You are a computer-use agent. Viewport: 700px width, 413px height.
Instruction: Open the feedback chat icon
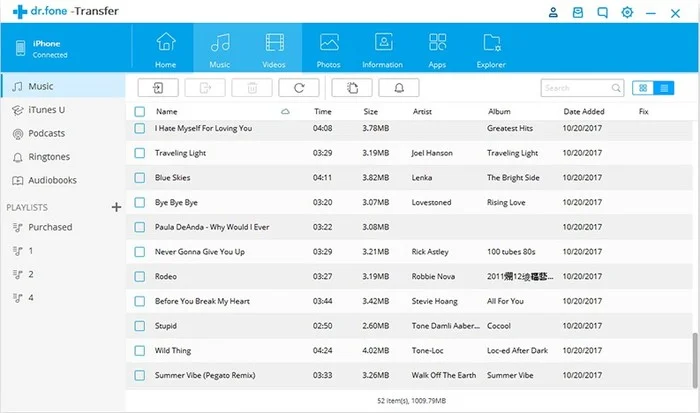(602, 13)
